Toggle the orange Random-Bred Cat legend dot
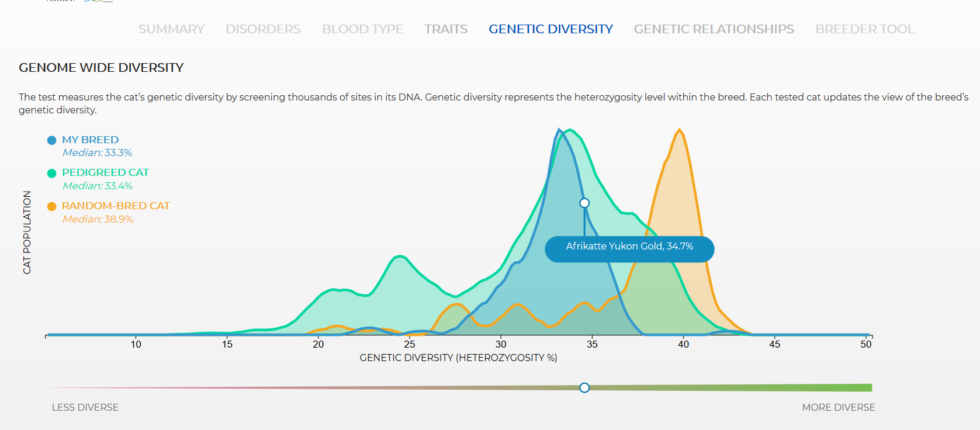980x430 pixels. 51,206
